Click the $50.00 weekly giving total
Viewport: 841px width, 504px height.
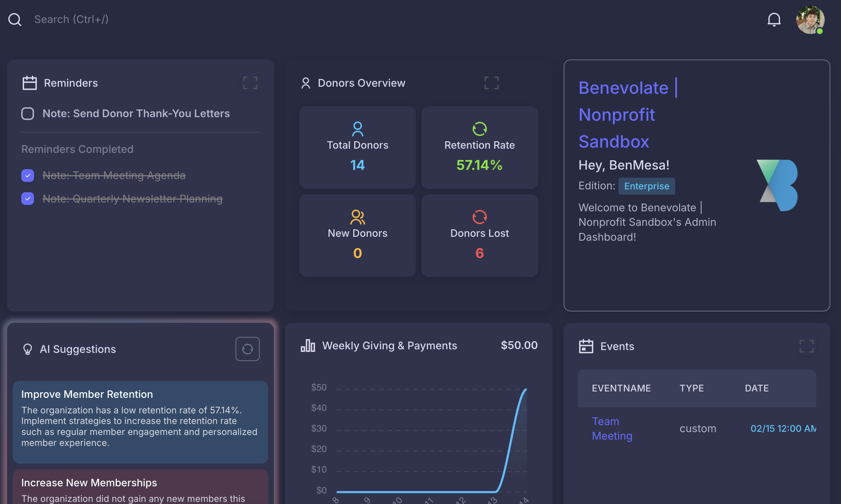click(519, 345)
